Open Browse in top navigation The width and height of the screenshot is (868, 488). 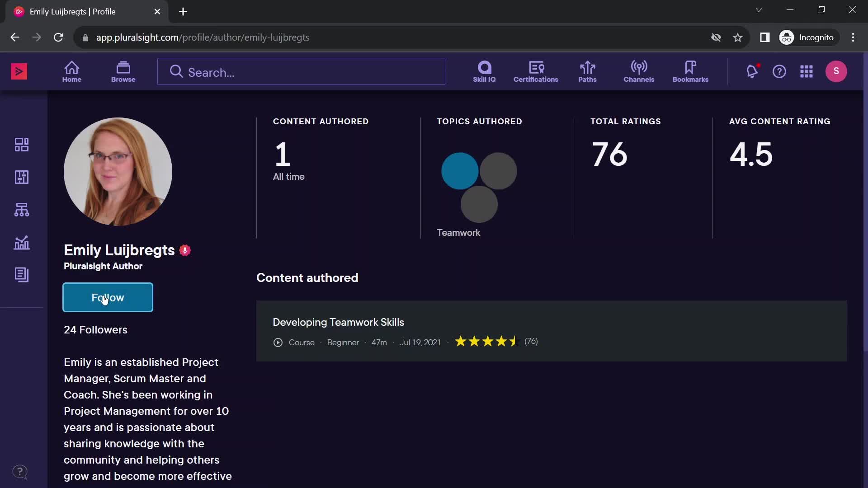tap(123, 72)
